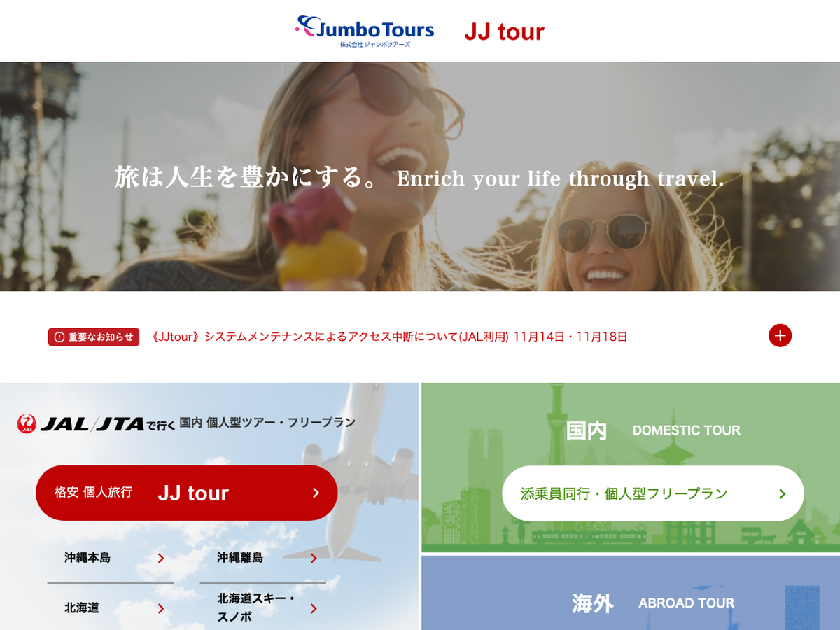Click the JAL crane logo
The image size is (840, 630).
27,423
